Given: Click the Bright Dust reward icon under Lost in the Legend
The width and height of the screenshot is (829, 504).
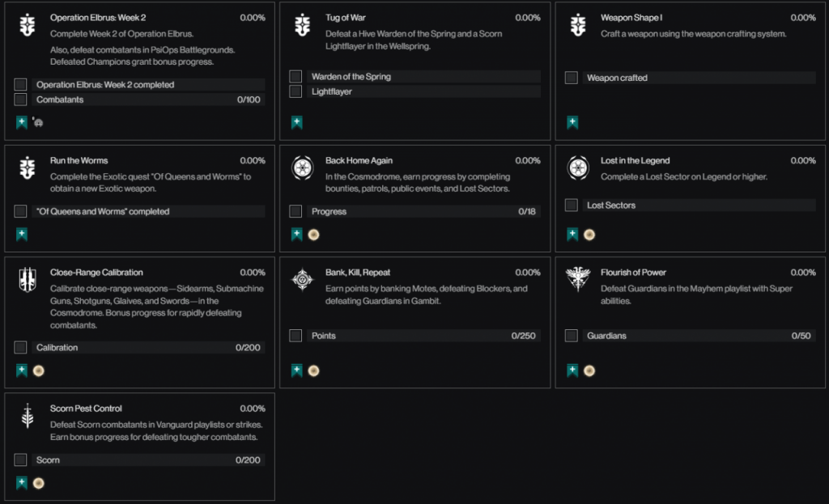Looking at the screenshot, I should coord(589,235).
